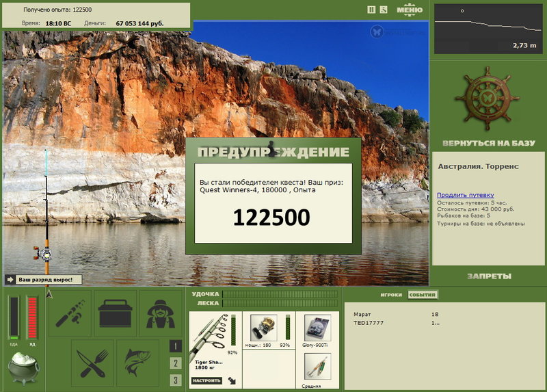Viewport: 547px width, 392px height.
Task: Open fishing rod tackle icon
Action: [x=70, y=313]
